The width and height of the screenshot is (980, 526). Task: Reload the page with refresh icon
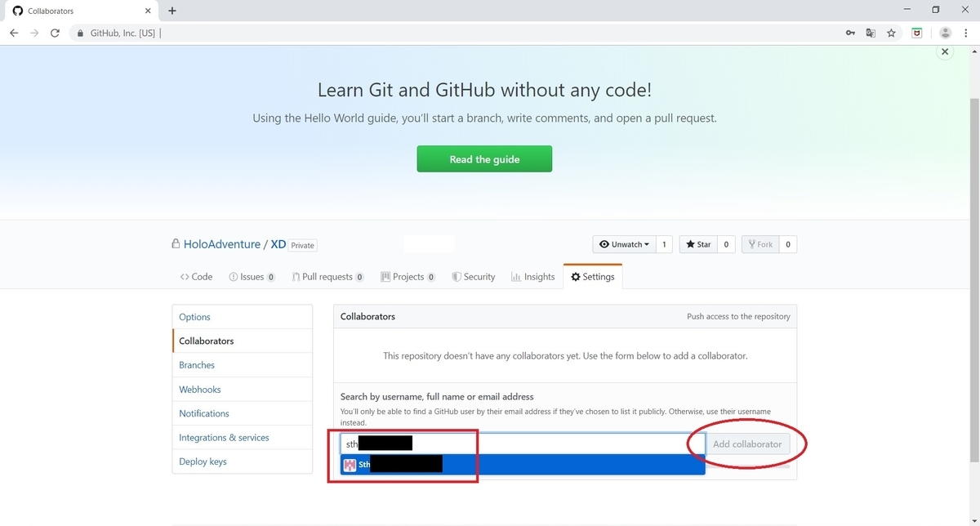(x=55, y=33)
